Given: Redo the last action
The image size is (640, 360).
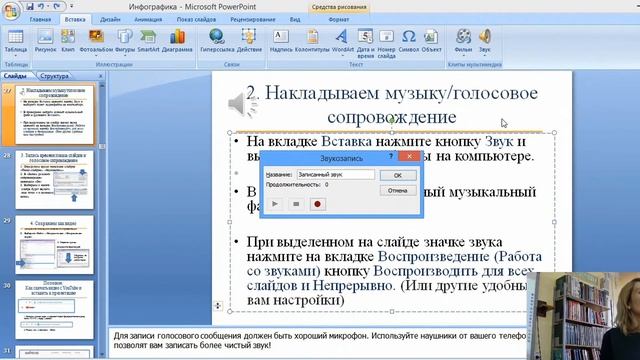Looking at the screenshot, I should [x=57, y=7].
